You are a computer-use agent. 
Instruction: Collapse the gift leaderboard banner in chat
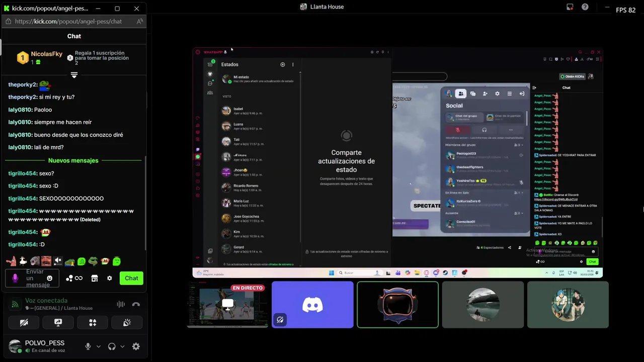click(74, 75)
